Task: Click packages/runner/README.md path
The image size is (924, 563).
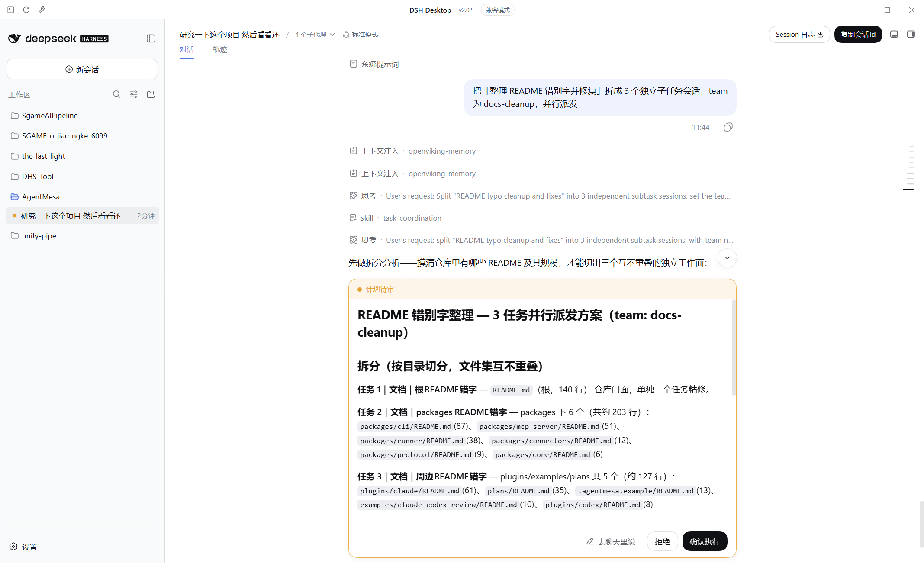Action: coord(412,441)
